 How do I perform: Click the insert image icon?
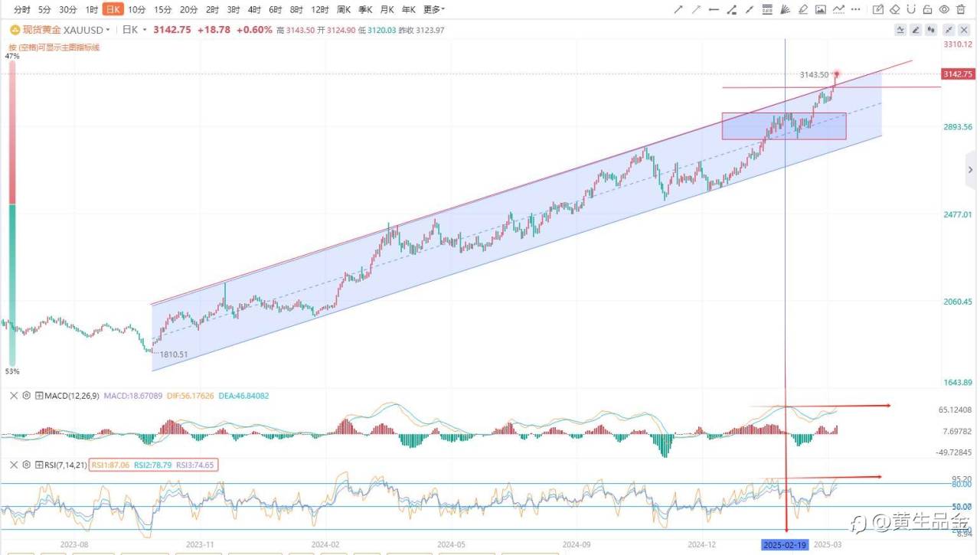coord(821,10)
